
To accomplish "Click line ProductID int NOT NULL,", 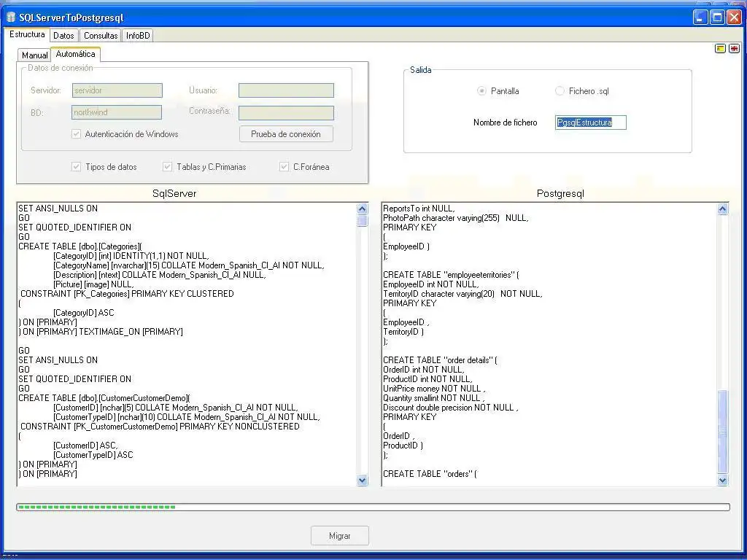I will tap(427, 379).
